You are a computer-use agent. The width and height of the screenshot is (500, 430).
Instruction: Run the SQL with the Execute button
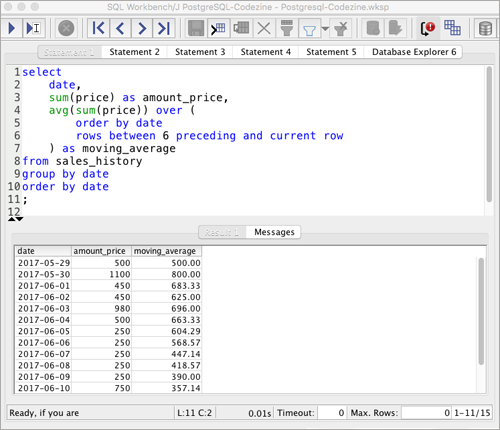tap(12, 28)
